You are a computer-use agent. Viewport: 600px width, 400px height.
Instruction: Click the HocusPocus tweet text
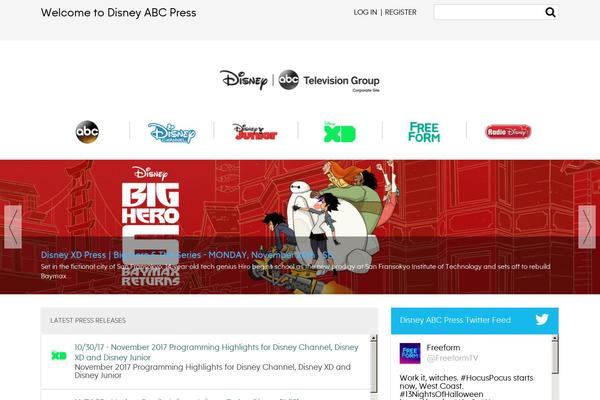(x=466, y=386)
